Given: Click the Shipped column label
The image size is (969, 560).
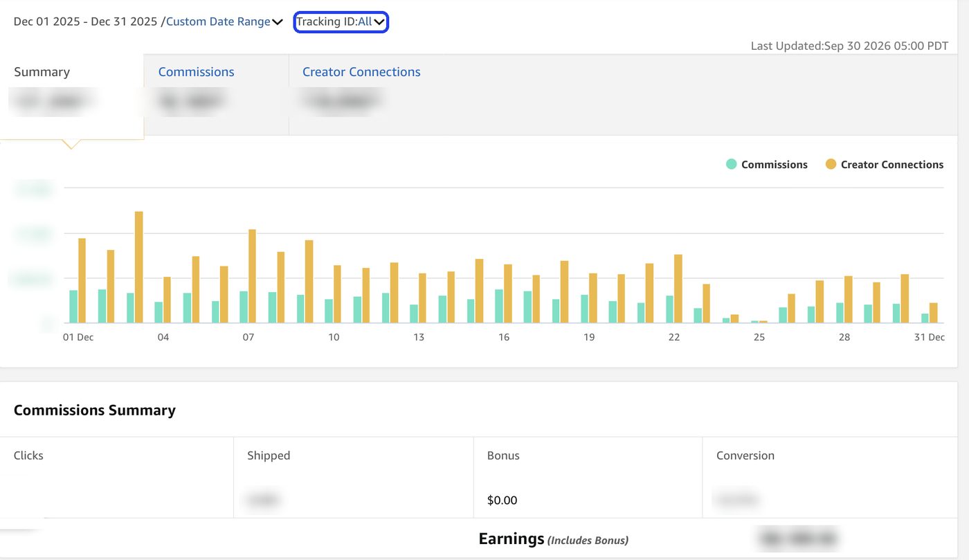Looking at the screenshot, I should (x=269, y=455).
